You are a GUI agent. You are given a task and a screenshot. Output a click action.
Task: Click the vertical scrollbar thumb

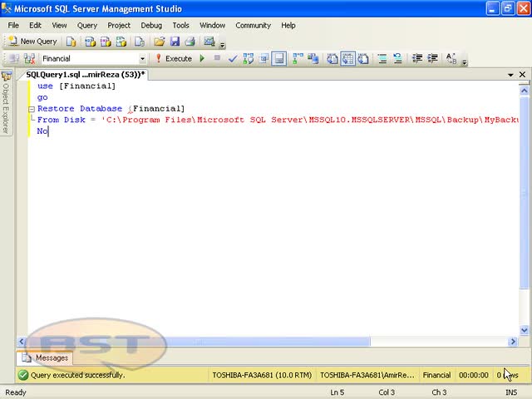[524, 192]
